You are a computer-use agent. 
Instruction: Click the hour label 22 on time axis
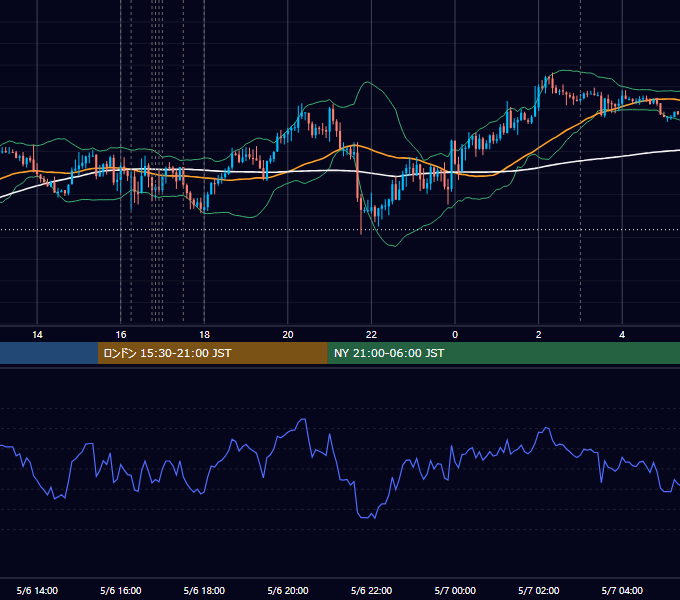(x=371, y=335)
